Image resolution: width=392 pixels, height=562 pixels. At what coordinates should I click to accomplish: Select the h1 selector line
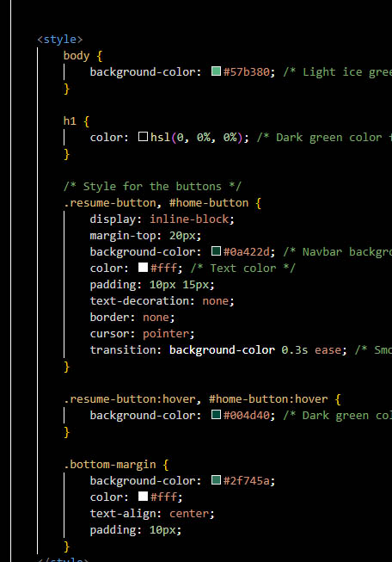click(x=77, y=120)
